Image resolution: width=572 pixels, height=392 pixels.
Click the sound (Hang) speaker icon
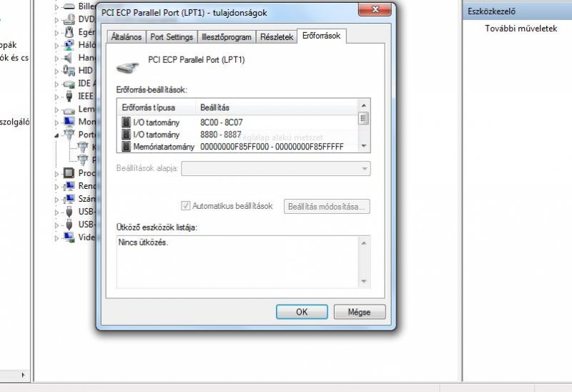point(68,58)
